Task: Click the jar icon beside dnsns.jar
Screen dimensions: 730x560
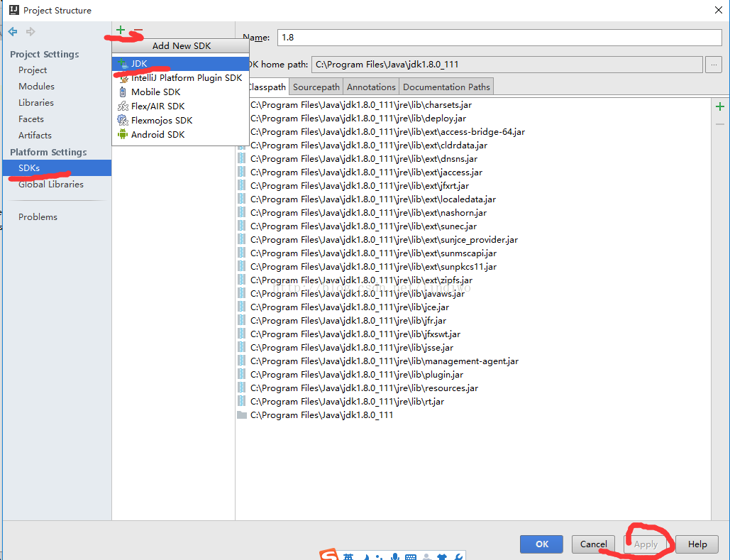Action: pyautogui.click(x=242, y=158)
